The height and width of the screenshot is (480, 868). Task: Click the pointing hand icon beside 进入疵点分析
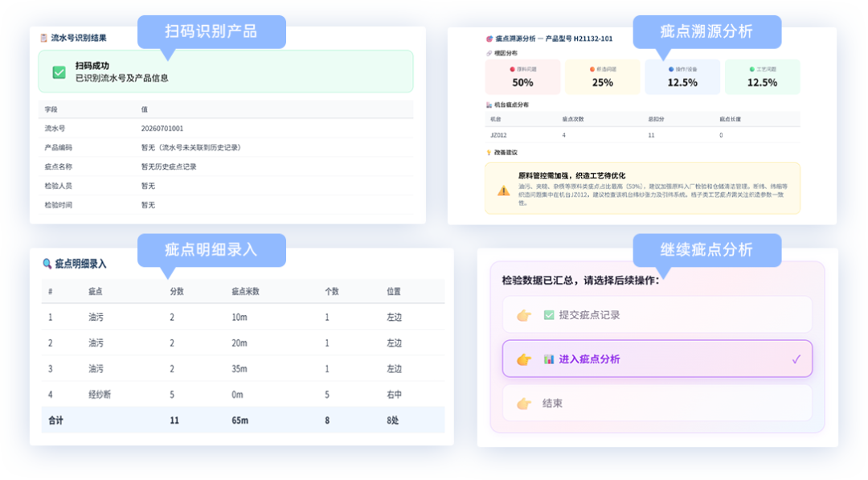click(524, 359)
